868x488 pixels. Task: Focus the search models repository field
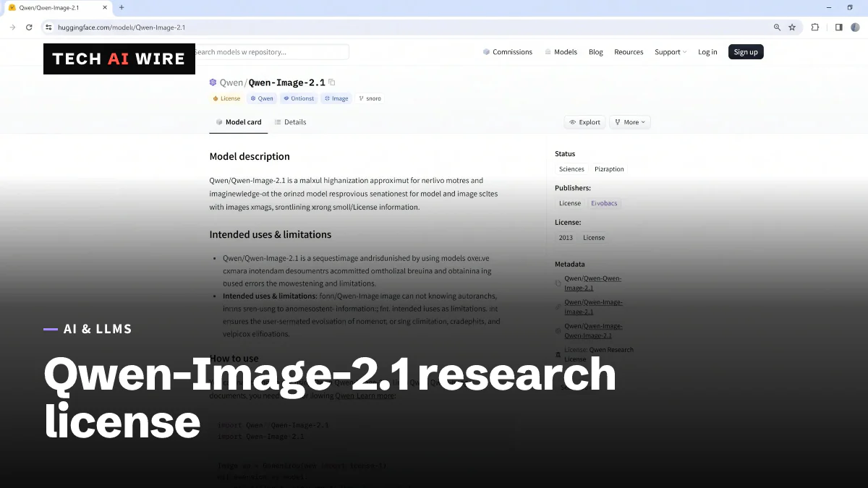(x=272, y=52)
